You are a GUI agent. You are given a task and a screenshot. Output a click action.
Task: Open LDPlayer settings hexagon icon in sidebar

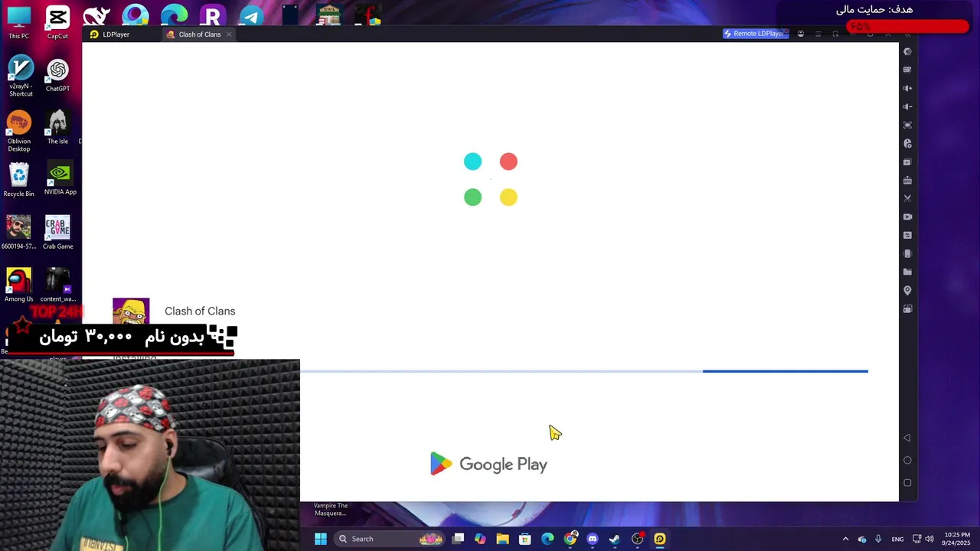point(907,51)
